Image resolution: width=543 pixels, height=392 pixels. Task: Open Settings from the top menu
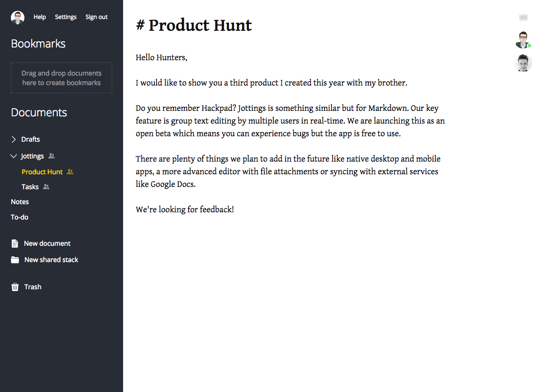[66, 17]
